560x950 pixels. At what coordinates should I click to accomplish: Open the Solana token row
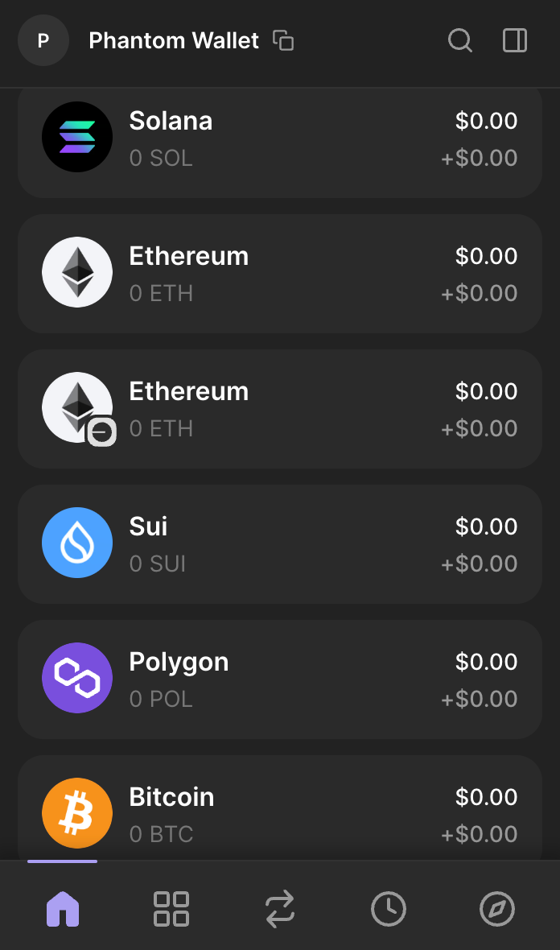pos(279,137)
